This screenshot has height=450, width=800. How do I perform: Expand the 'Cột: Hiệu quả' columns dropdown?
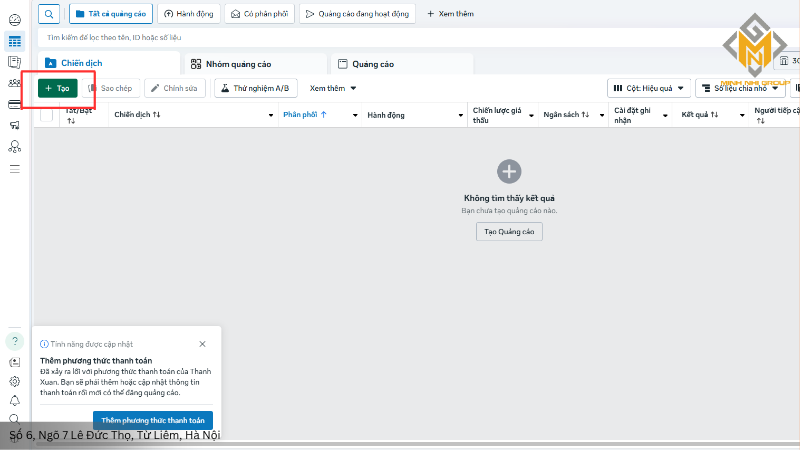coord(648,88)
